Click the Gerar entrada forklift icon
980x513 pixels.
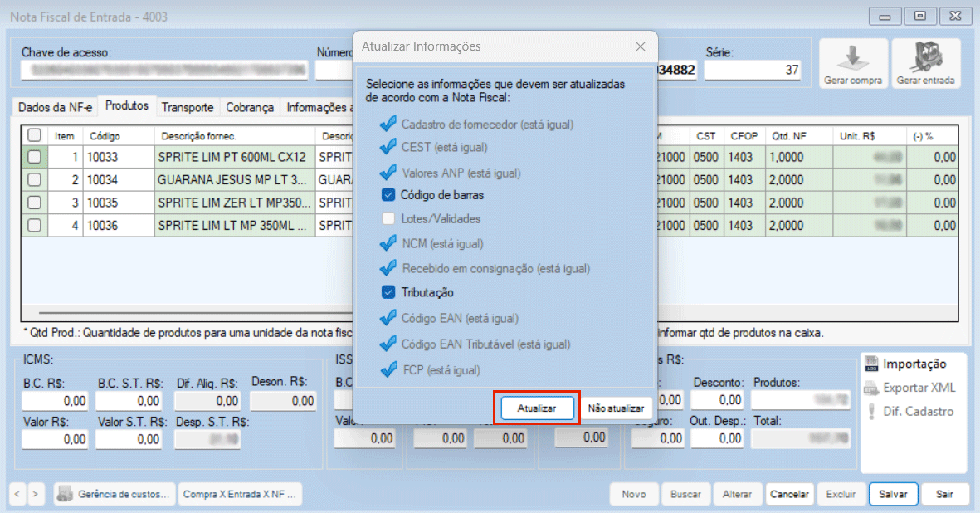925,64
